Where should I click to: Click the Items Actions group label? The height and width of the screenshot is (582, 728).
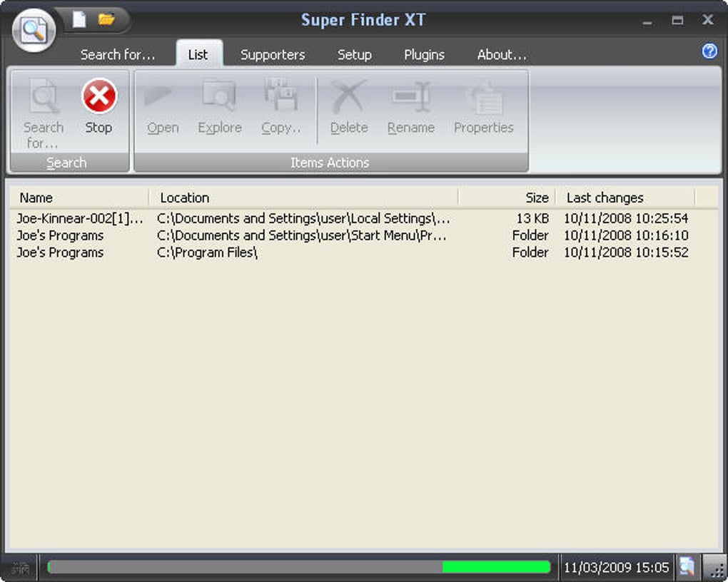tap(330, 163)
